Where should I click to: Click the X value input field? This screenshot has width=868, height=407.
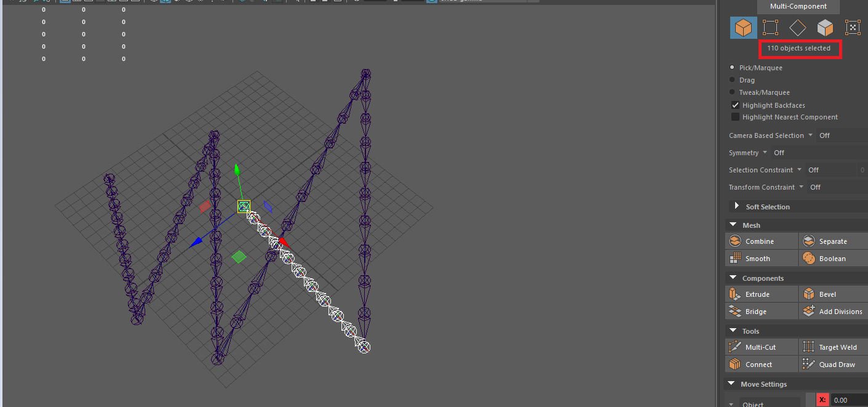pos(849,400)
